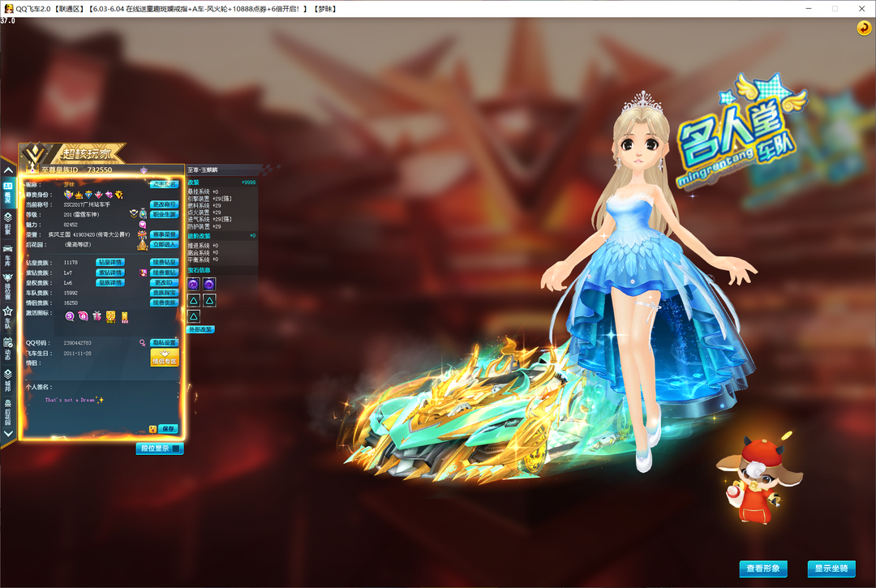The width and height of the screenshot is (876, 588).
Task: Open the 动态 activity sidebar icon
Action: click(8, 349)
